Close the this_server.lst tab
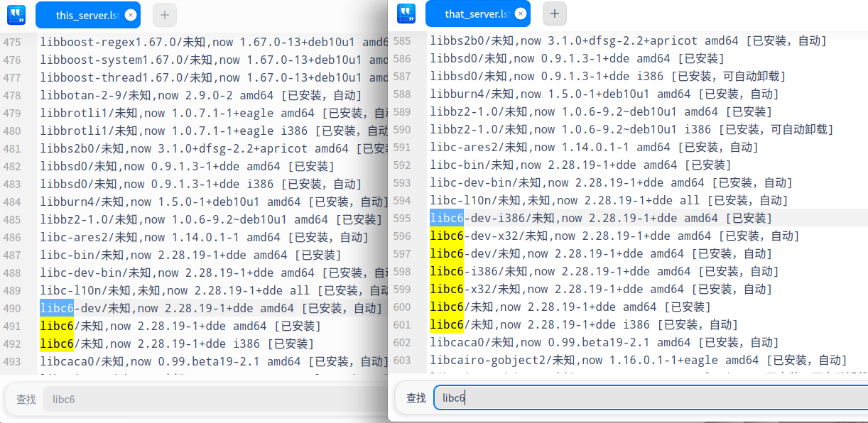This screenshot has height=423, width=868. pyautogui.click(x=130, y=15)
